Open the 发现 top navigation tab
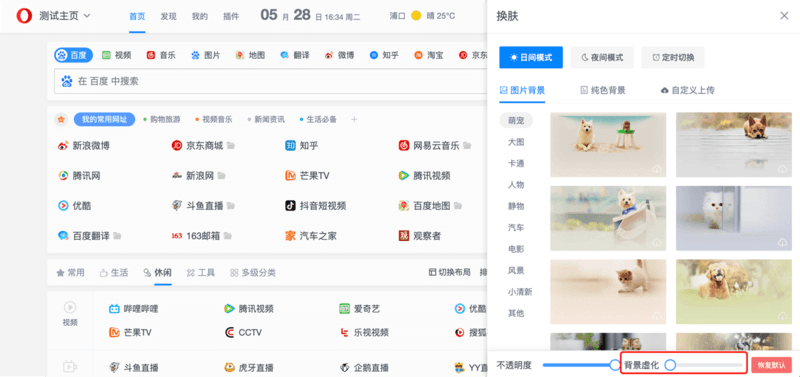Viewport: 800px width, 377px height. coord(168,16)
